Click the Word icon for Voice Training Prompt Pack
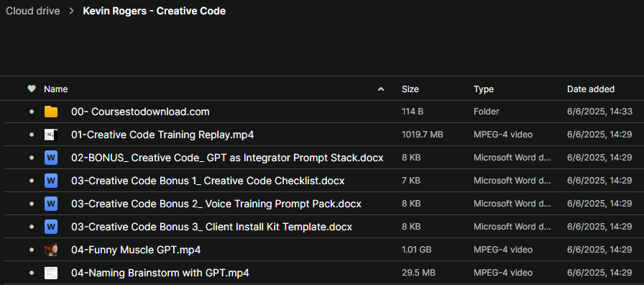The width and height of the screenshot is (644, 285). [51, 204]
